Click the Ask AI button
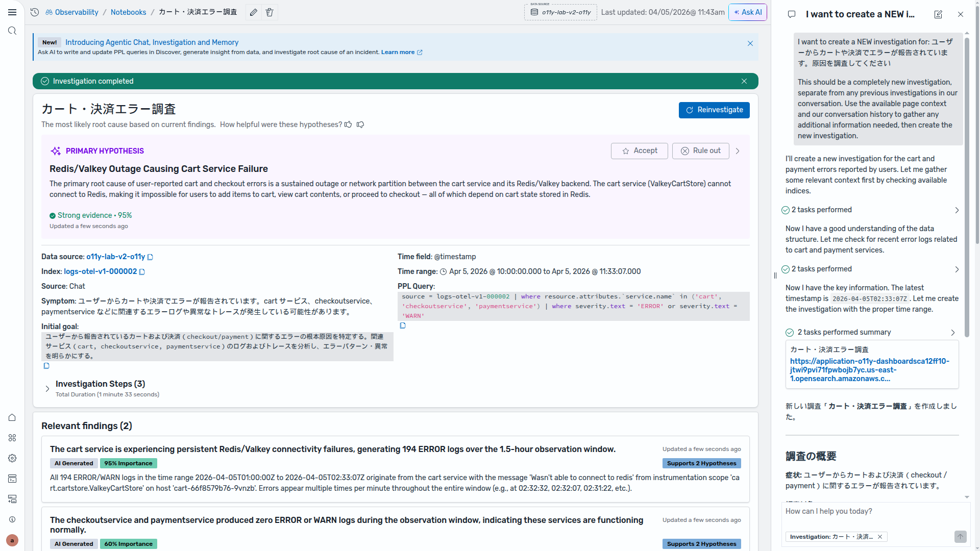This screenshot has height=551, width=980. [748, 12]
